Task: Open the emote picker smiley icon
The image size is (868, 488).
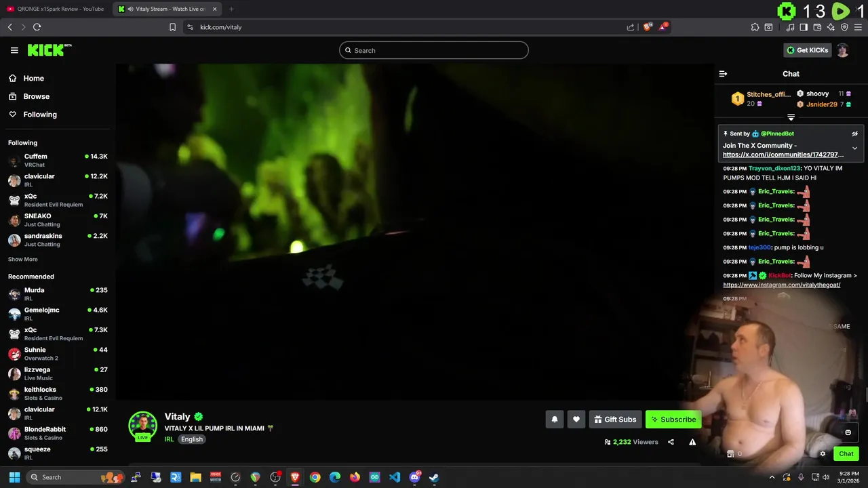Action: pyautogui.click(x=848, y=432)
